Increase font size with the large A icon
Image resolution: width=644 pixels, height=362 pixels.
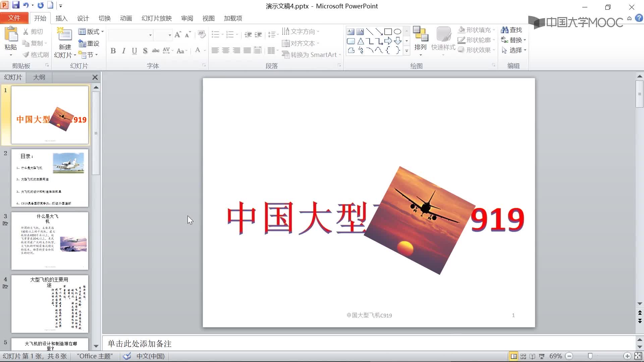point(178,35)
